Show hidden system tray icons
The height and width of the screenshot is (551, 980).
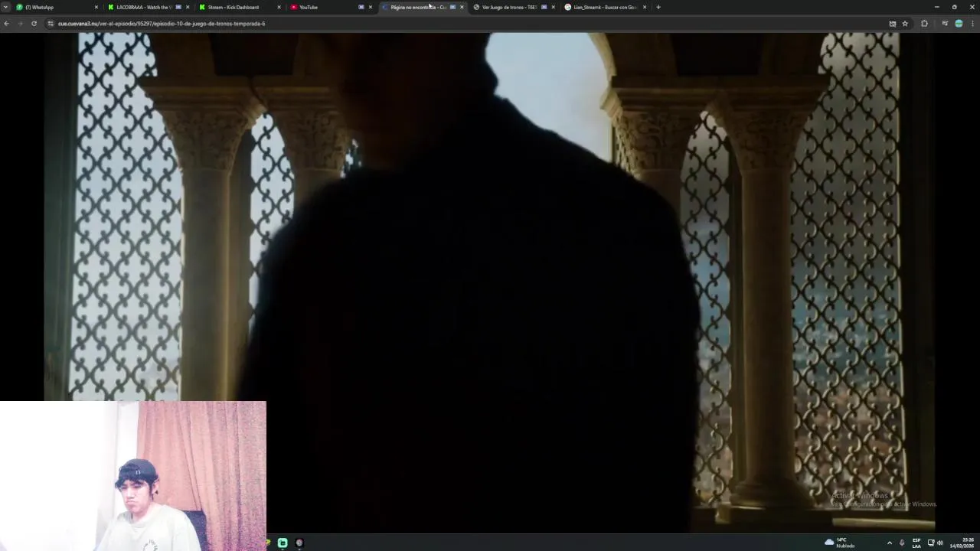(889, 543)
